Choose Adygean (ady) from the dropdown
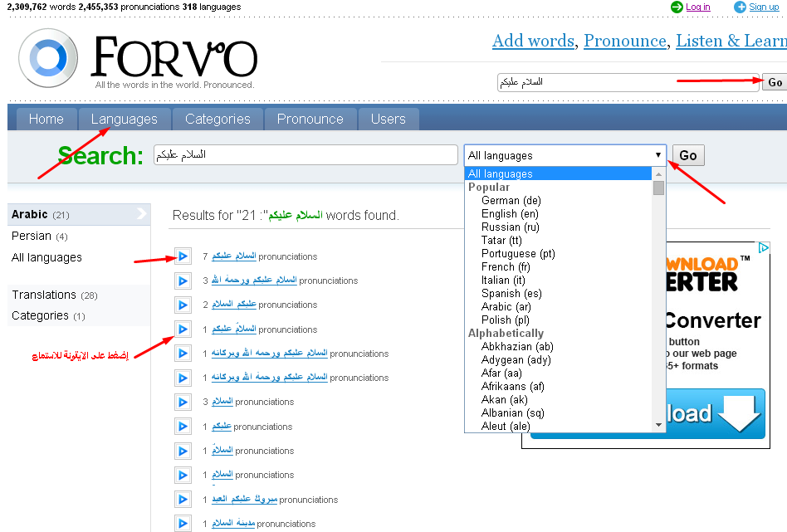Viewport: 787px width, 532px height. 516,360
